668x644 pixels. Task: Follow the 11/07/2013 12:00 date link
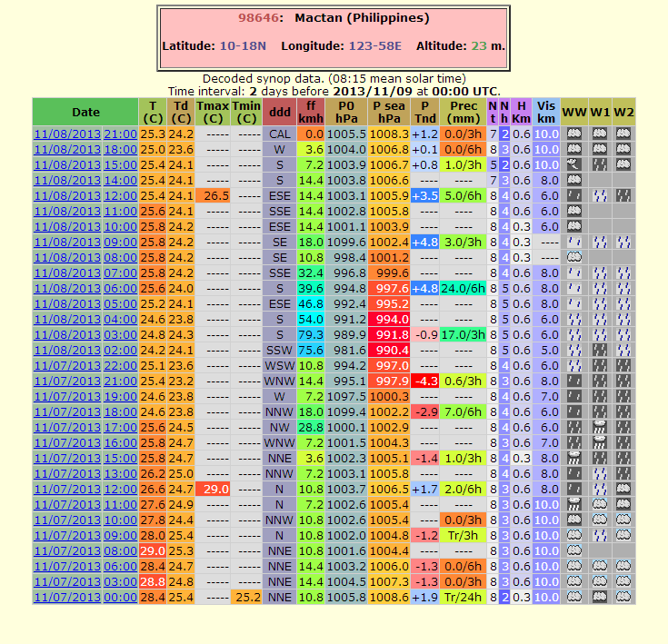coord(85,489)
